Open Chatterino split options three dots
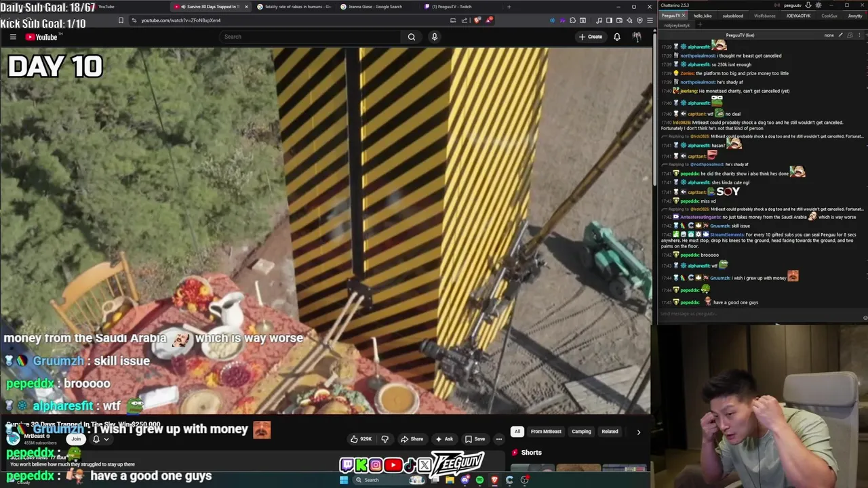 point(859,35)
